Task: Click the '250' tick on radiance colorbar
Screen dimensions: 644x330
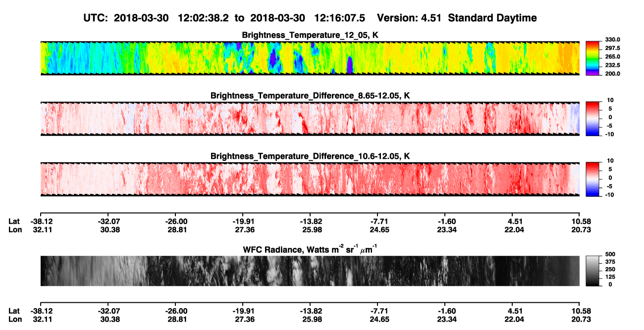Action: [x=611, y=269]
